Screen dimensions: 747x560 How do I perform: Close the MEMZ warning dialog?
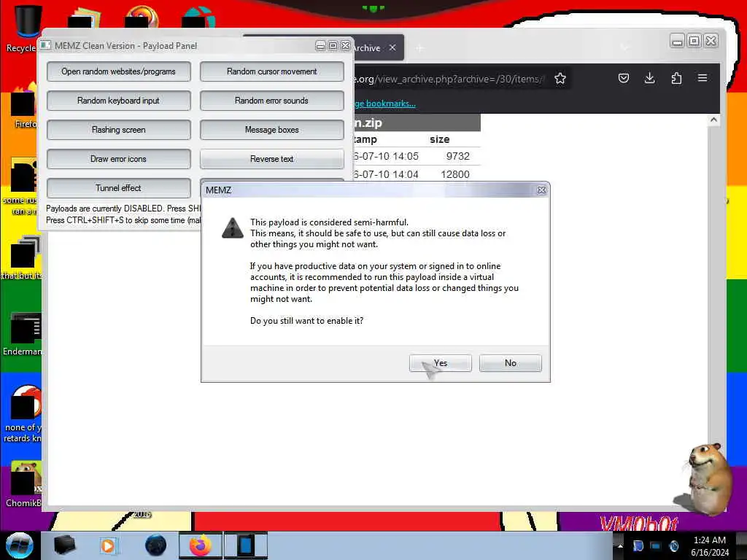click(541, 190)
